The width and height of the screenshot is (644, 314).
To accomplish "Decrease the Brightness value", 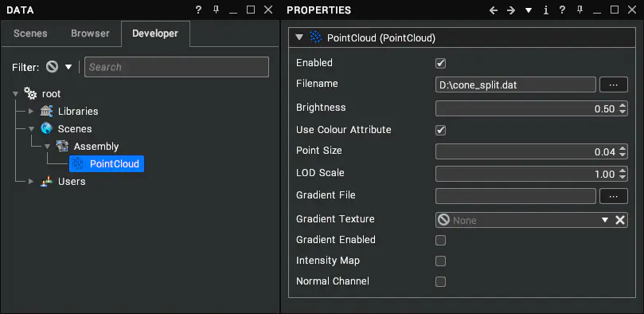I will [x=623, y=112].
